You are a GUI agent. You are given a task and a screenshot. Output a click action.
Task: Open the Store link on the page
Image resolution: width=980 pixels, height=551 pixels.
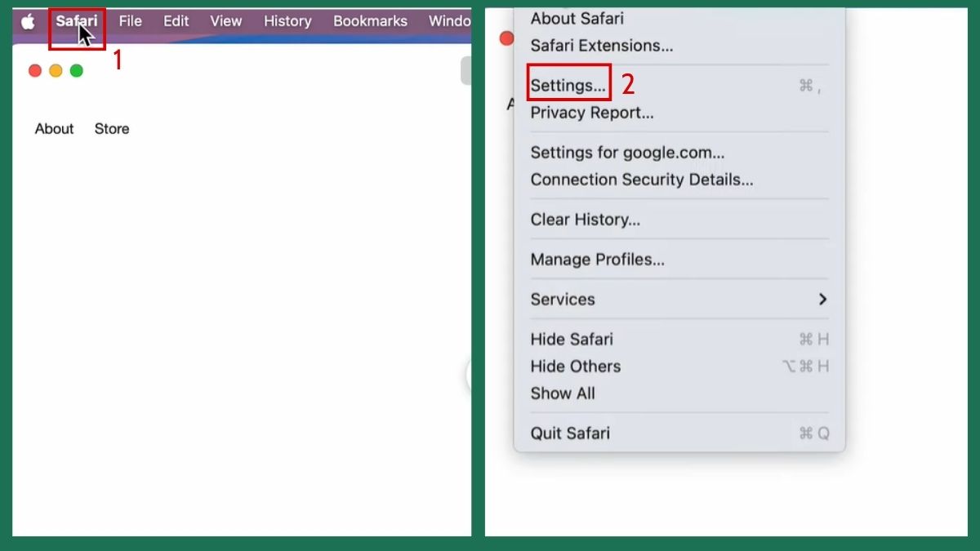click(112, 129)
